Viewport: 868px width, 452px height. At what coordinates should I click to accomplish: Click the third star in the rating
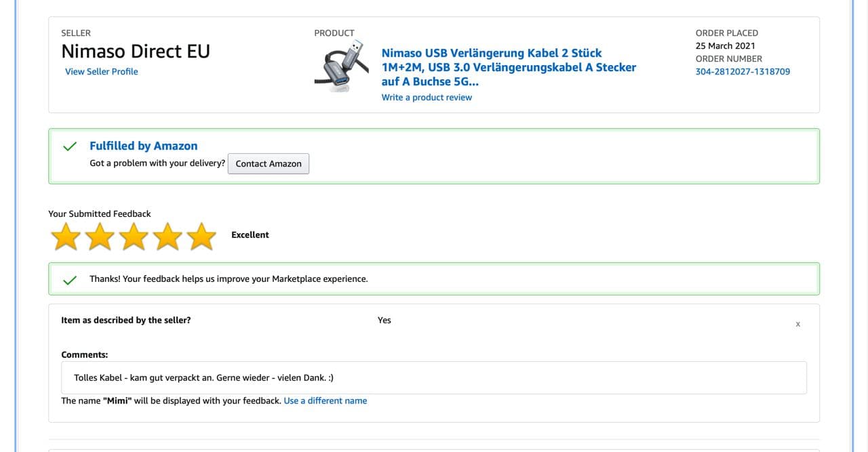(134, 237)
